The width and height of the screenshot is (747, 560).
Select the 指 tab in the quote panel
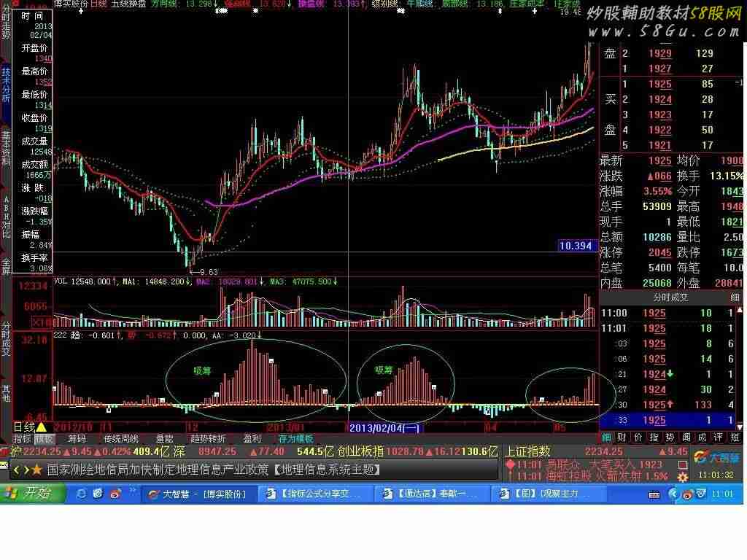[654, 437]
